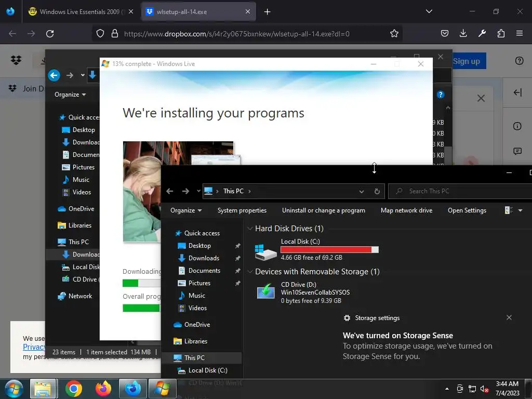This screenshot has height=399, width=532.
Task: Open the browser extensions puzzle icon
Action: 501,33
